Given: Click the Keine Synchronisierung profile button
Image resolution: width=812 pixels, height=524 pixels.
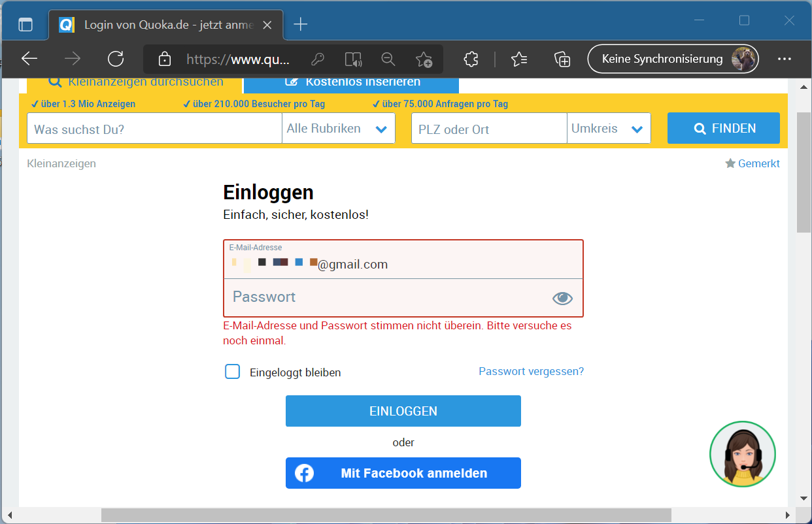Looking at the screenshot, I should [x=673, y=59].
